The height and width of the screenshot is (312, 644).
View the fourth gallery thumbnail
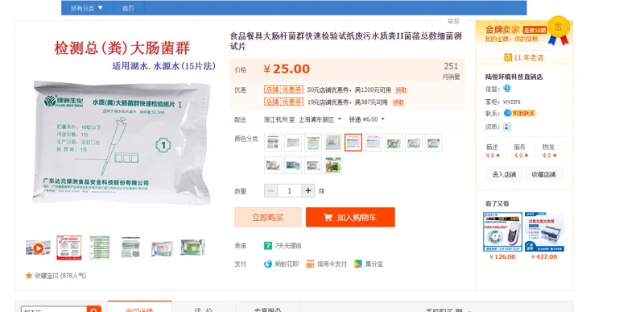coord(130,248)
